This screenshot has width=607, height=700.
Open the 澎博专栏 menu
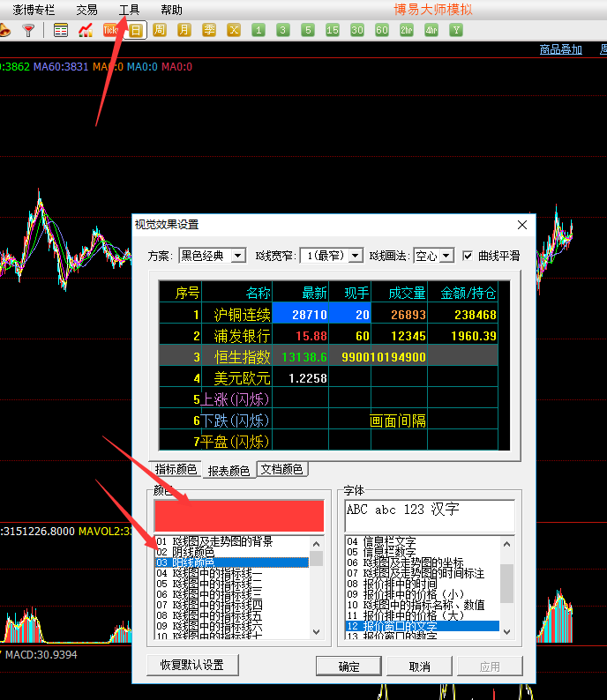(x=34, y=10)
